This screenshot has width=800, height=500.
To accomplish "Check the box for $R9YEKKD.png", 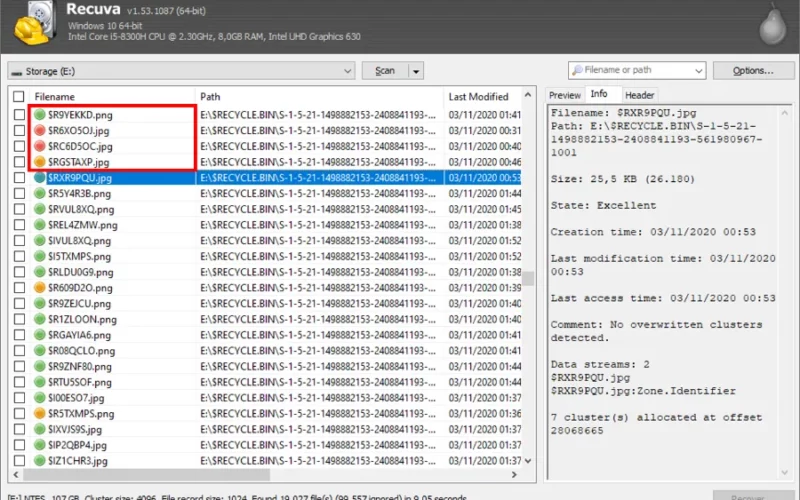I will click(19, 115).
